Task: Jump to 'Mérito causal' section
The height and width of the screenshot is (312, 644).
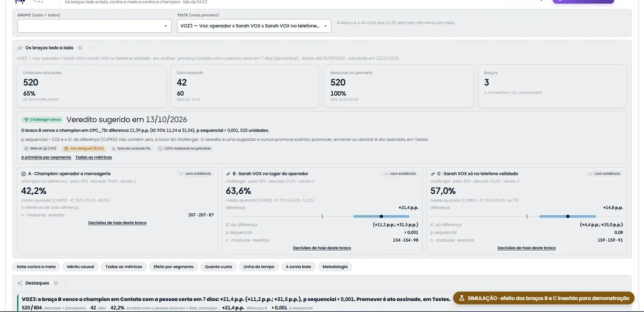Action: 80,266
